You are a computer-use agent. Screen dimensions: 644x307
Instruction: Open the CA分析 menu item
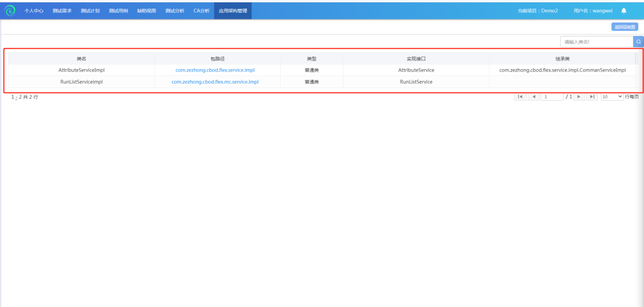click(x=201, y=11)
